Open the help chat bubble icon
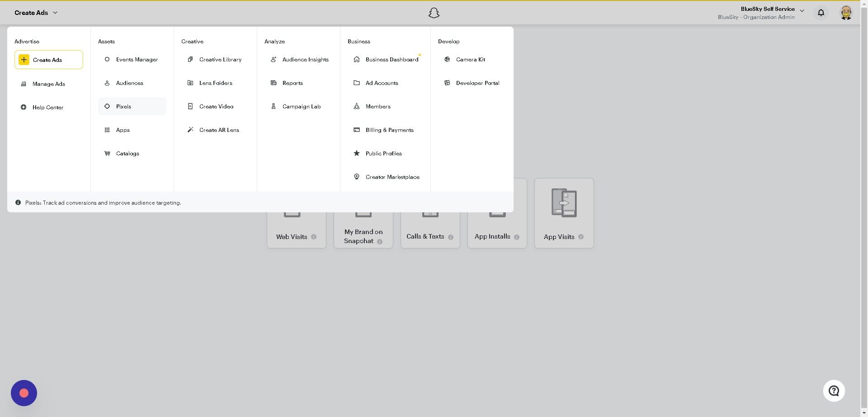This screenshot has height=417, width=868. tap(834, 391)
